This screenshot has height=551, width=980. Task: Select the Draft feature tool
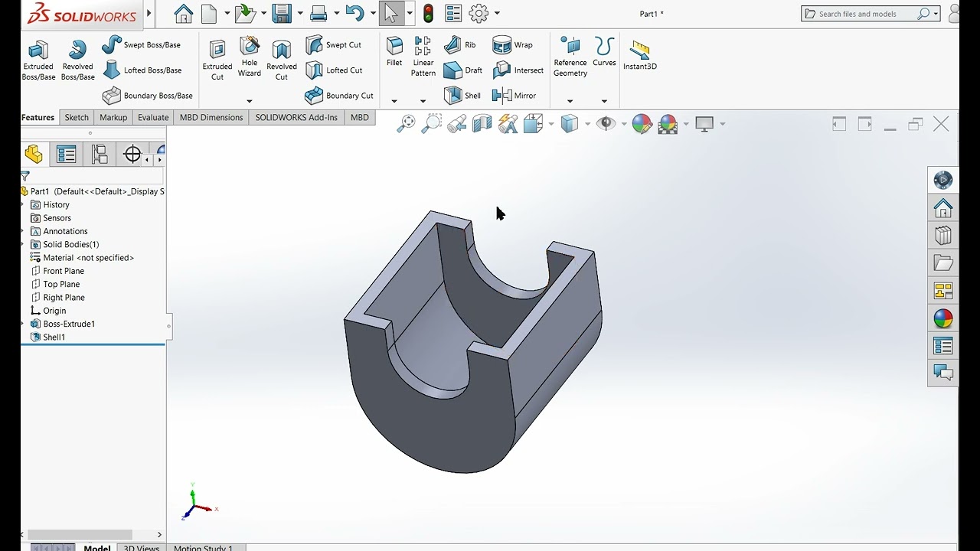pos(463,70)
